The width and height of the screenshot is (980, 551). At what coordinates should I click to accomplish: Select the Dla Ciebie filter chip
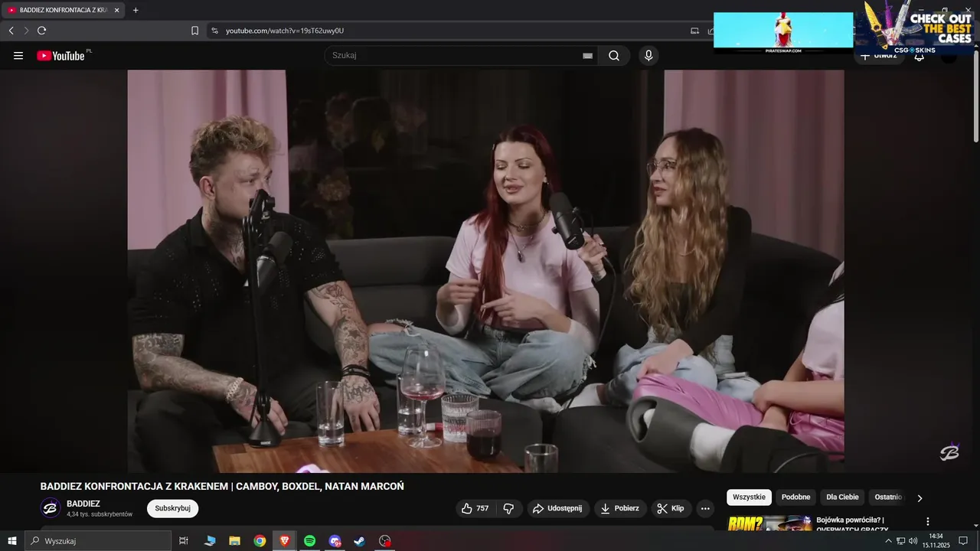tap(842, 497)
